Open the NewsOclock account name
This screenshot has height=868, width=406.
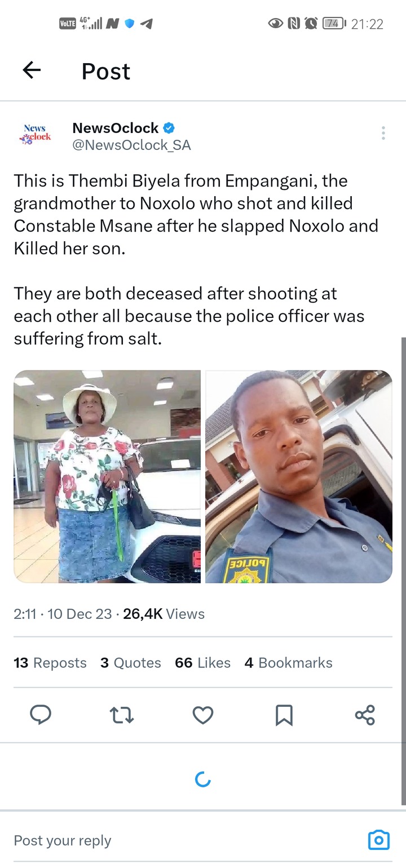pyautogui.click(x=116, y=128)
